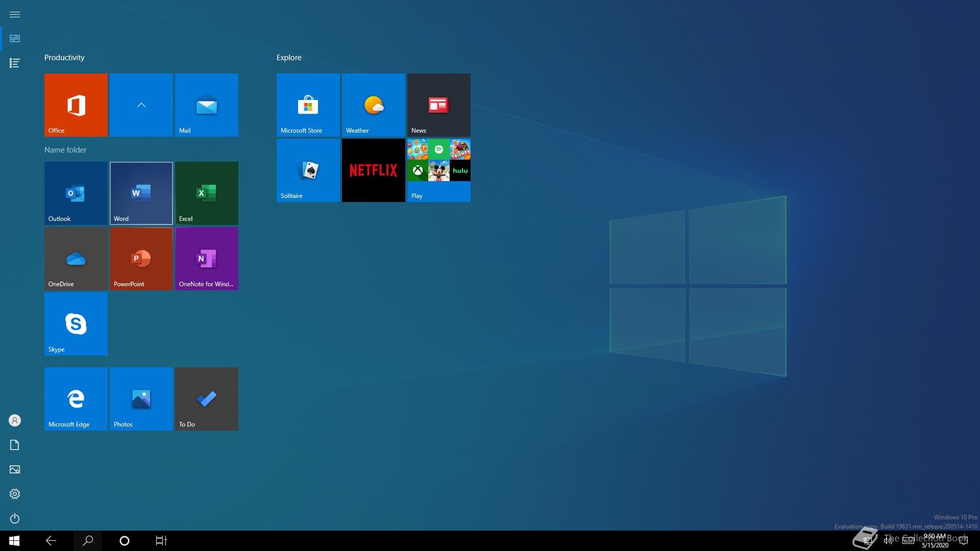Launch the Excel tile
Viewport: 980px width, 551px height.
pyautogui.click(x=206, y=193)
